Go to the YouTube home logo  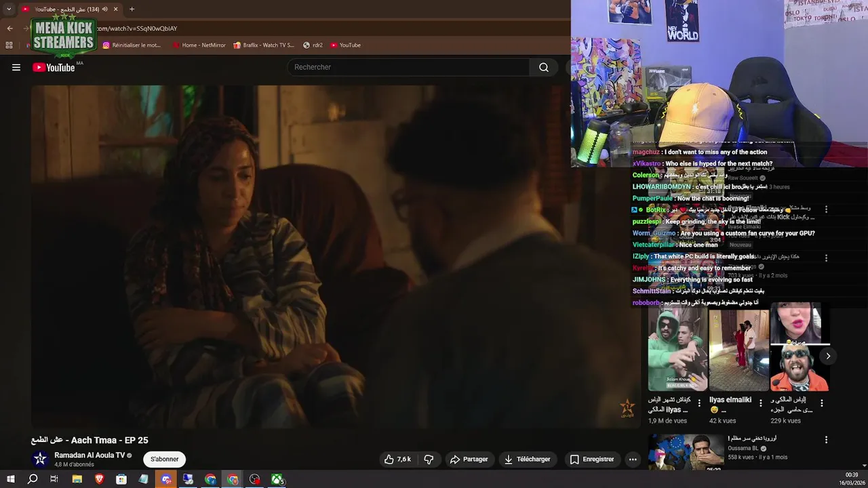[54, 67]
